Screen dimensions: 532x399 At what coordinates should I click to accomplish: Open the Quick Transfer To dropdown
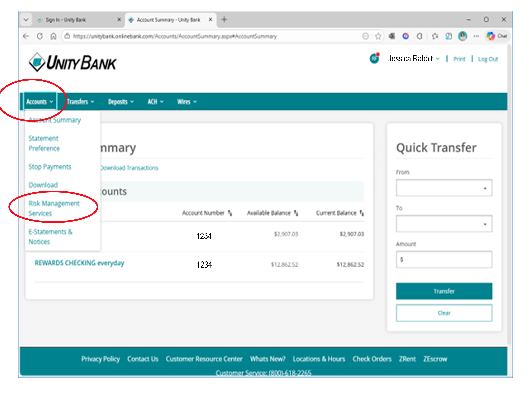coord(444,224)
